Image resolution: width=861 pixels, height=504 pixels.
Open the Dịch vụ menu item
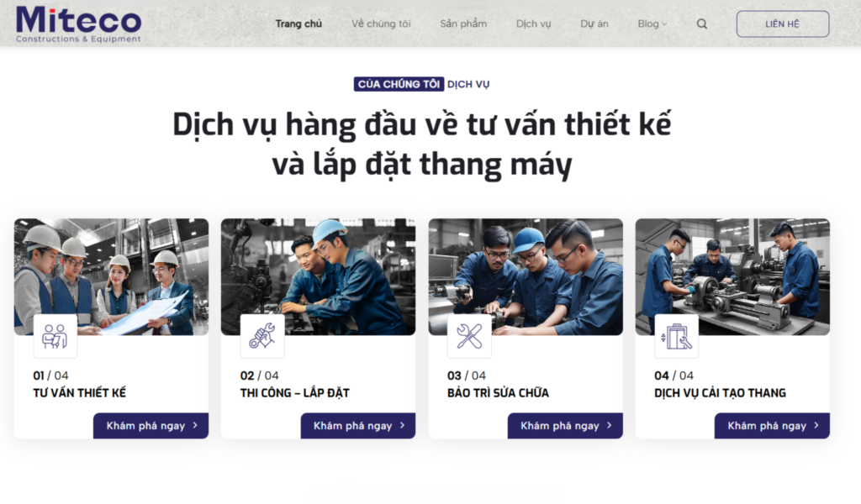(x=533, y=24)
